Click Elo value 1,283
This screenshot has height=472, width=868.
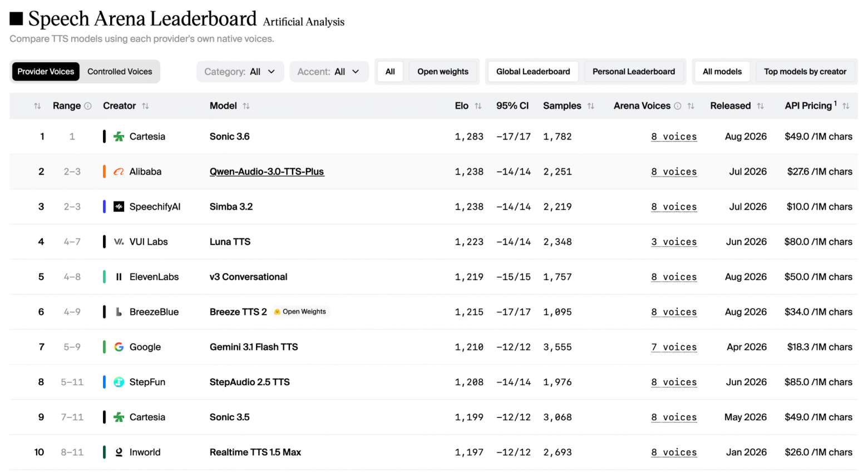(x=469, y=137)
